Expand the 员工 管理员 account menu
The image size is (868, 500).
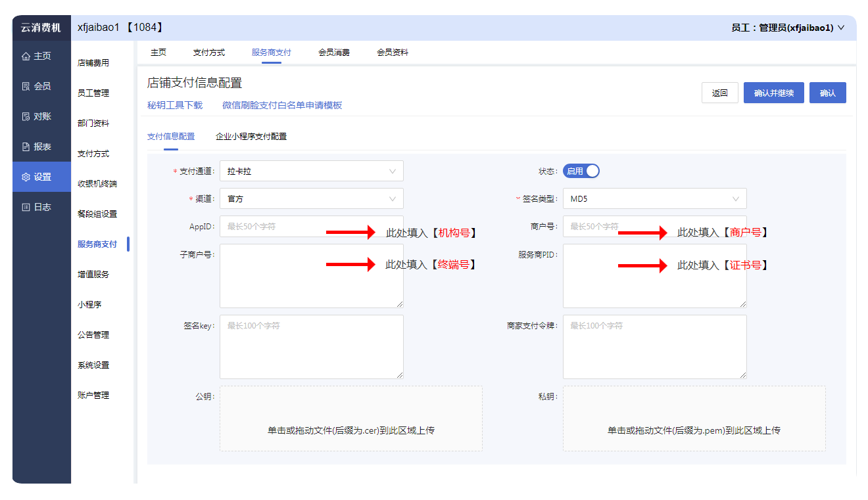[788, 28]
